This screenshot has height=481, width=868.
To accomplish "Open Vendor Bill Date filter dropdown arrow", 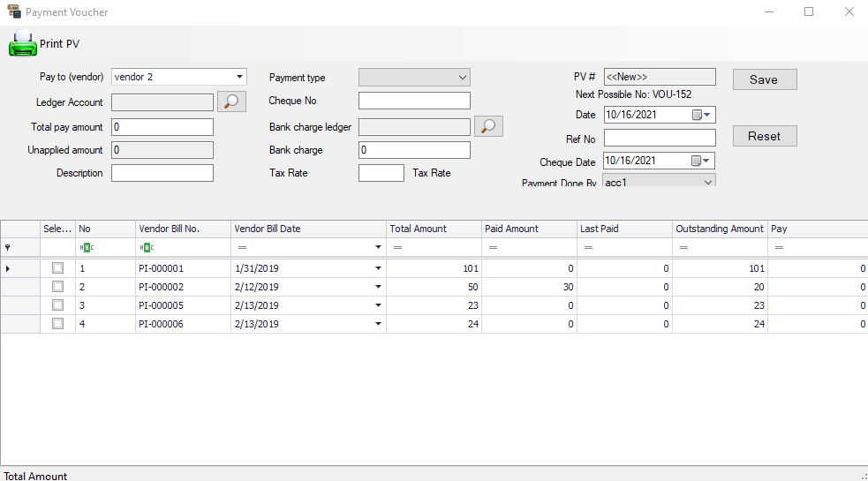I will (x=378, y=247).
